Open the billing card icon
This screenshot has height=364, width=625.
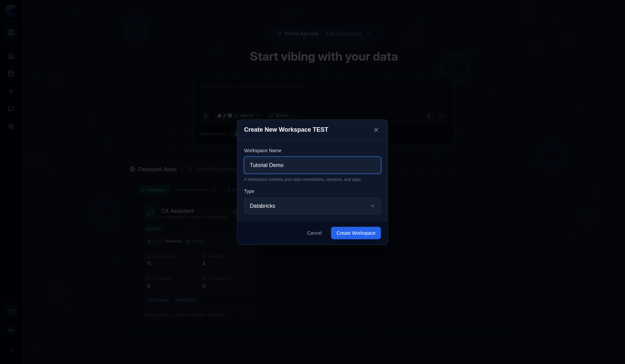(11, 311)
